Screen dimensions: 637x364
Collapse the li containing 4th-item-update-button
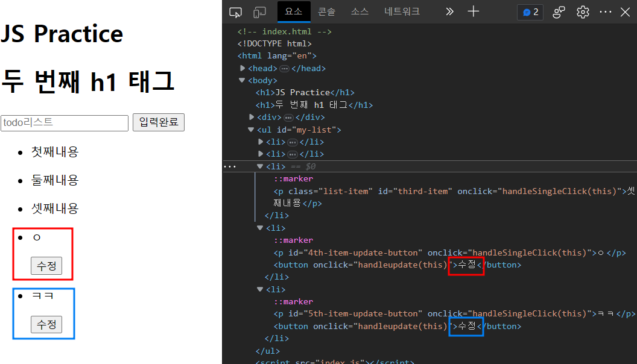pos(260,228)
